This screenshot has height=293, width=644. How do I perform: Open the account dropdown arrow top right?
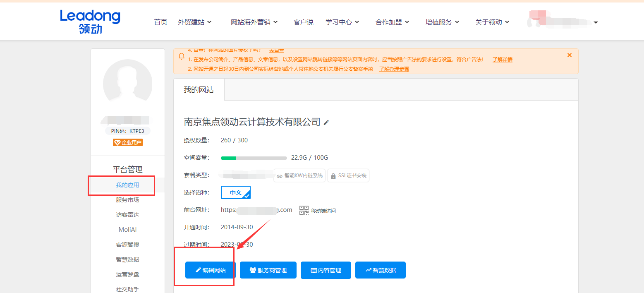(x=595, y=23)
